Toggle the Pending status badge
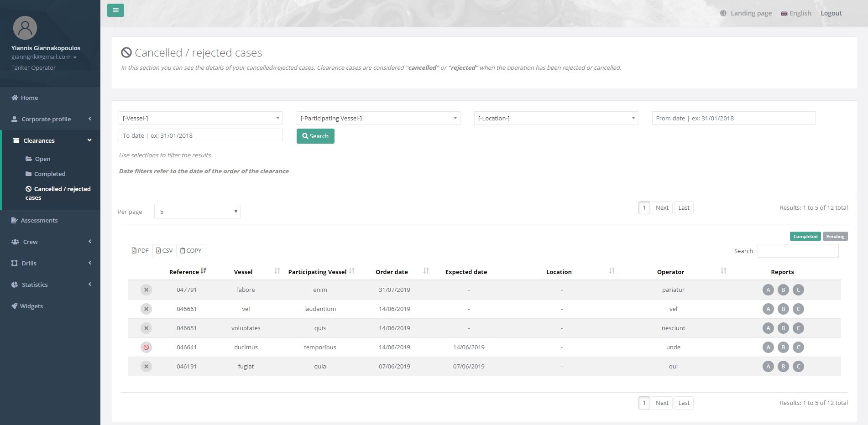Screen dimensions: 868x425 pos(835,237)
